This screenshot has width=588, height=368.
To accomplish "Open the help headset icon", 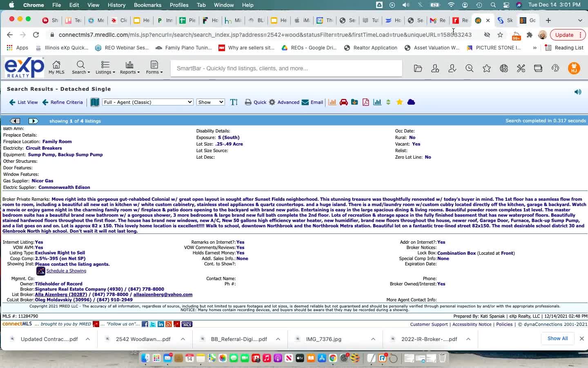I will 555,69.
